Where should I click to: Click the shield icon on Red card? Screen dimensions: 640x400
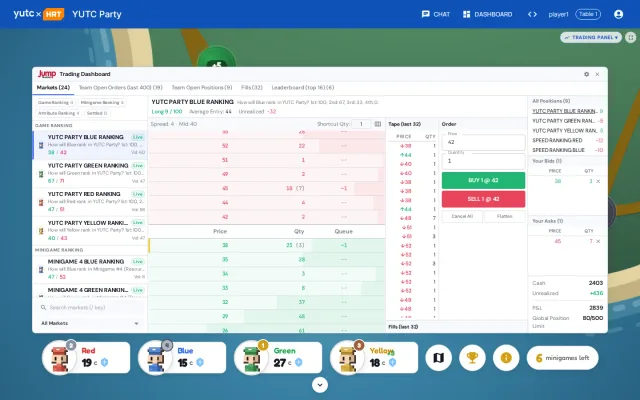104,362
